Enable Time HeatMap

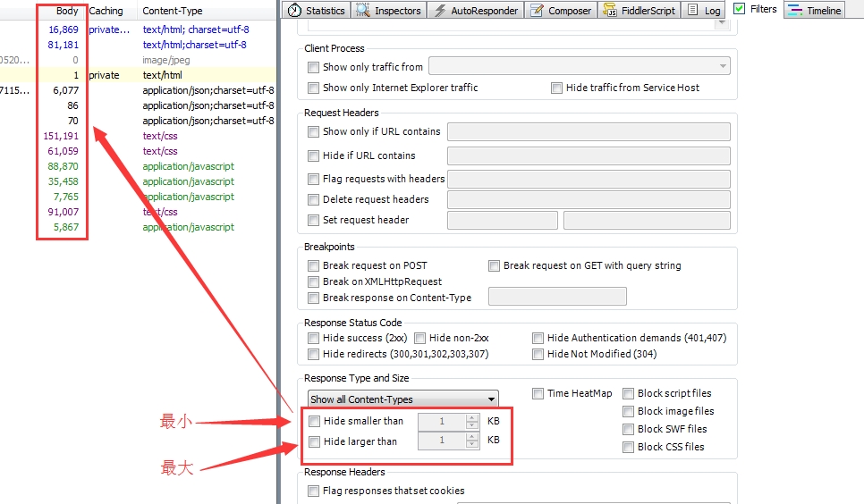[x=538, y=393]
